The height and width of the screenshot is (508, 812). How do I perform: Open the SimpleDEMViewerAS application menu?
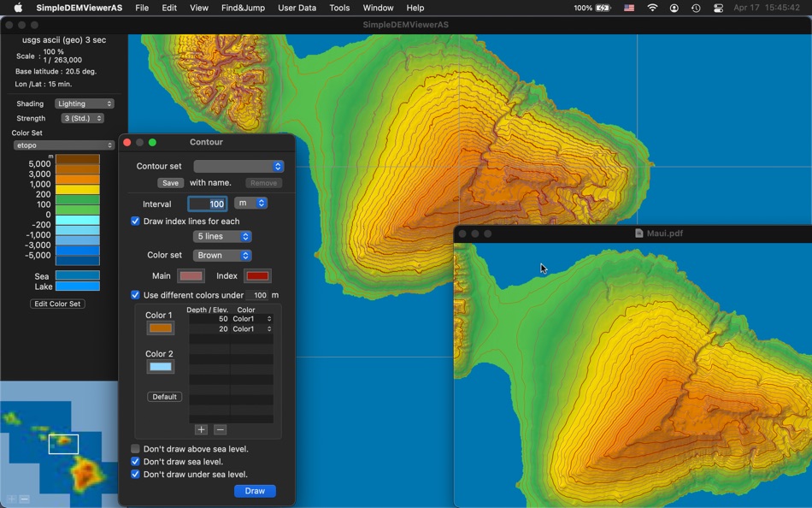coord(79,8)
